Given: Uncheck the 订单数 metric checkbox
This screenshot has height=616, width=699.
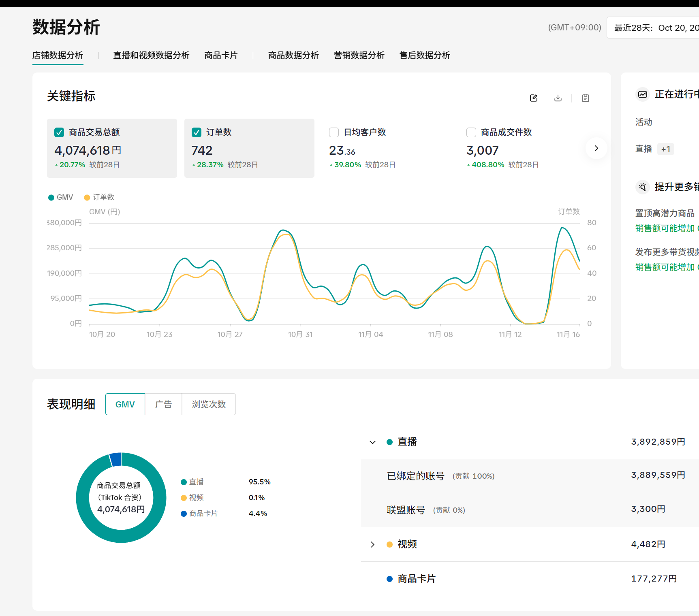Looking at the screenshot, I should (x=197, y=132).
